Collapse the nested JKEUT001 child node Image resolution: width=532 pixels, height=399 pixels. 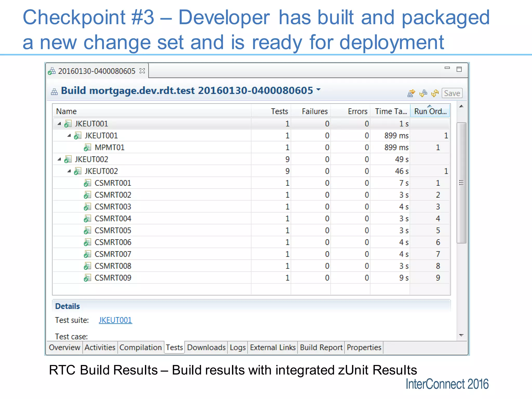coord(69,136)
